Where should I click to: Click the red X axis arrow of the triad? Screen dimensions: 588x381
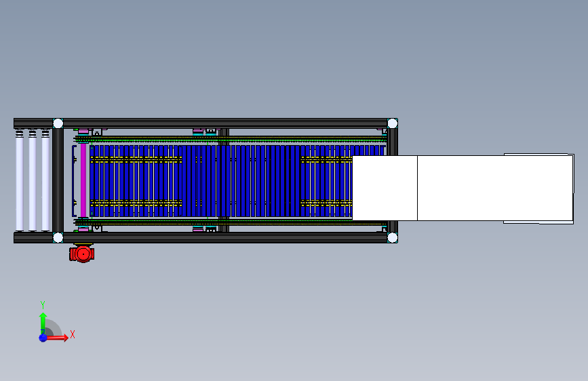pyautogui.click(x=57, y=338)
